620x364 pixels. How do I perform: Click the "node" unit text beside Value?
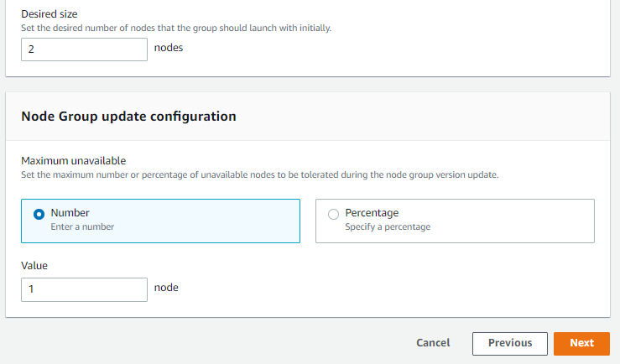166,288
